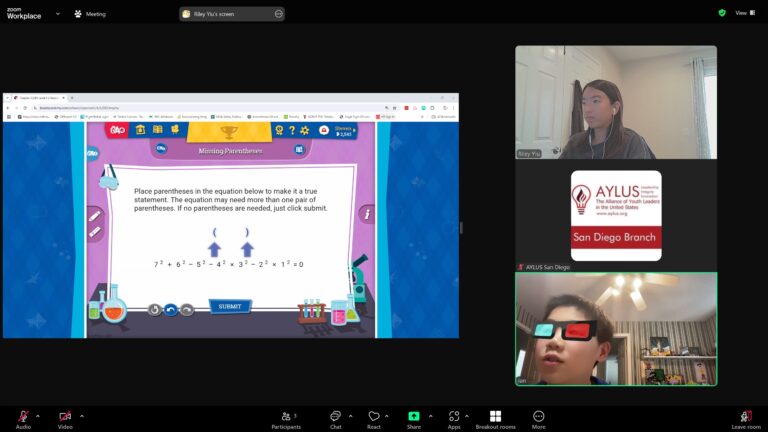Viewport: 768px width, 432px height.
Task: Select Riley Yu's video tile
Action: point(616,102)
